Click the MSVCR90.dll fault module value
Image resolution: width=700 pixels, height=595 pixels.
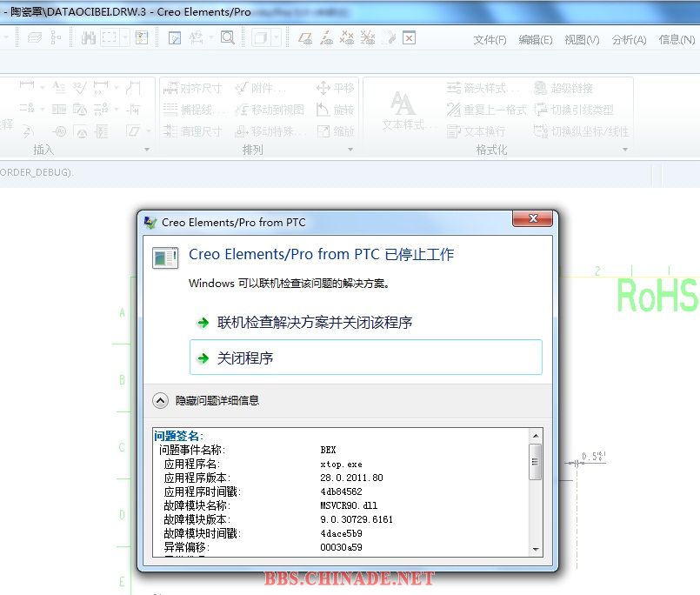coord(349,505)
